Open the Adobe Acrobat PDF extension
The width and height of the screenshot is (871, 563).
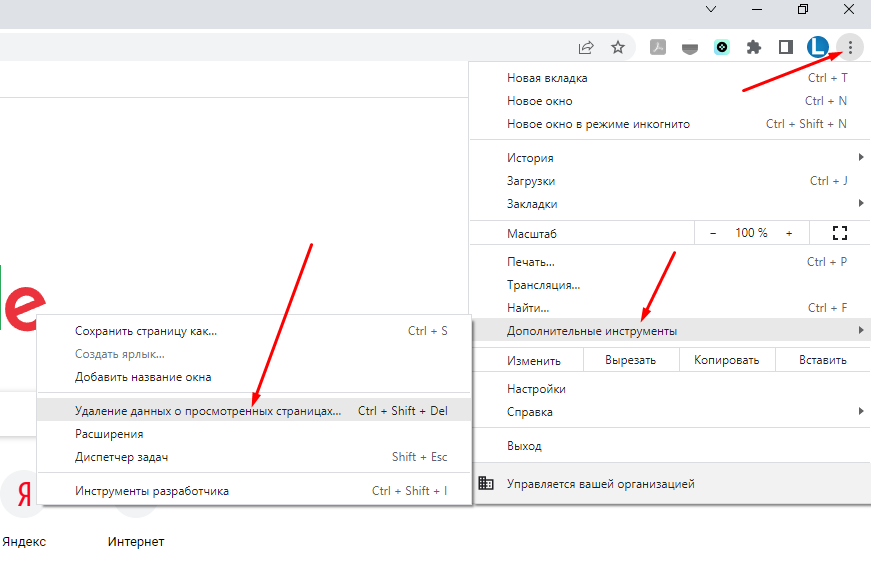658,47
